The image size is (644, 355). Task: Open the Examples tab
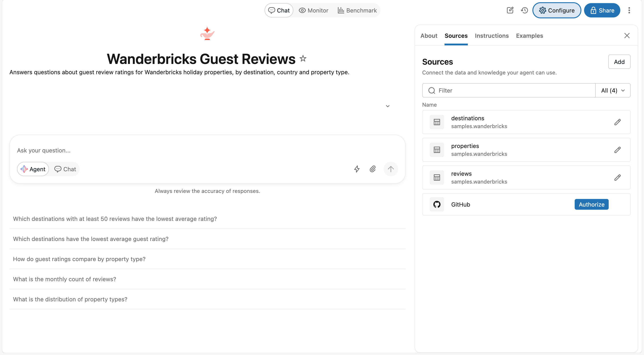pyautogui.click(x=529, y=36)
